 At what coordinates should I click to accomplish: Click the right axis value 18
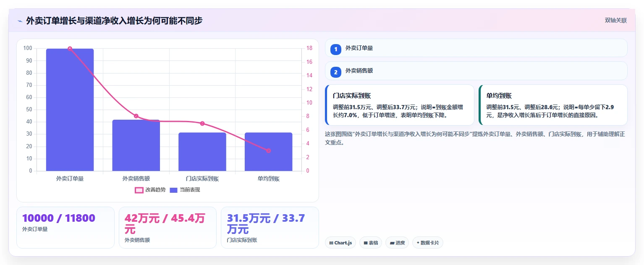tap(309, 48)
